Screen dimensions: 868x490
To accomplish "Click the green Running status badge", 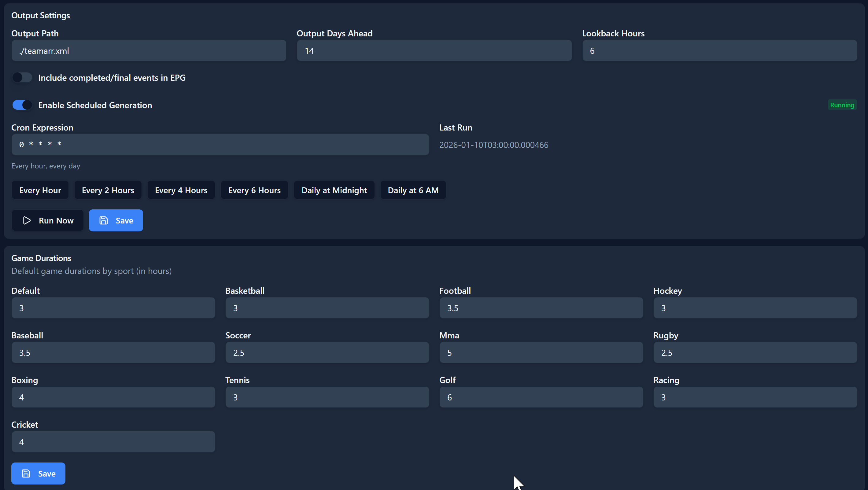I will coord(842,105).
